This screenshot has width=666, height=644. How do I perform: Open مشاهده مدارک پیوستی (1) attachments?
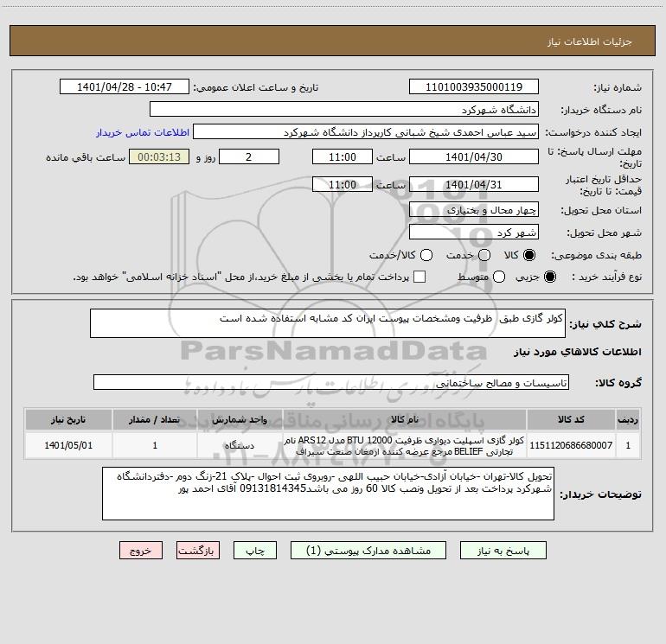coord(368,551)
